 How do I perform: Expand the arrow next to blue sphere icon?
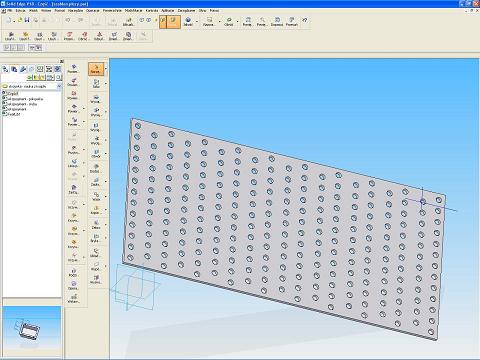(197, 22)
